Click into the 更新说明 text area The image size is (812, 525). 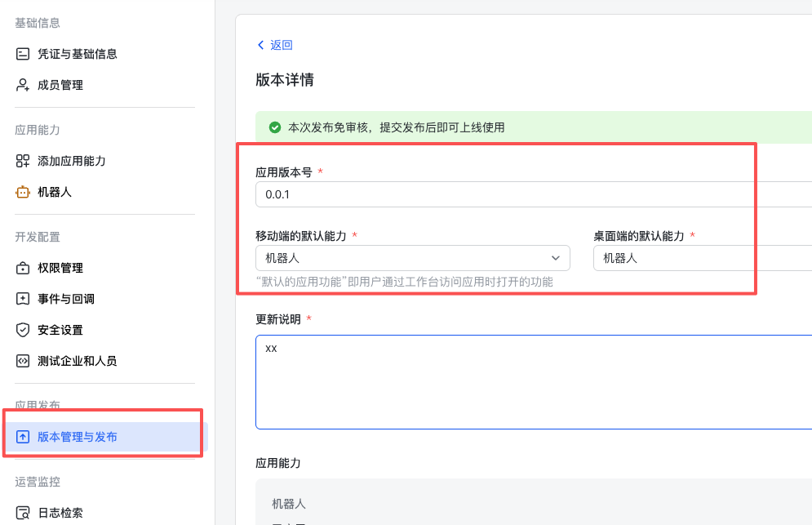tap(530, 381)
